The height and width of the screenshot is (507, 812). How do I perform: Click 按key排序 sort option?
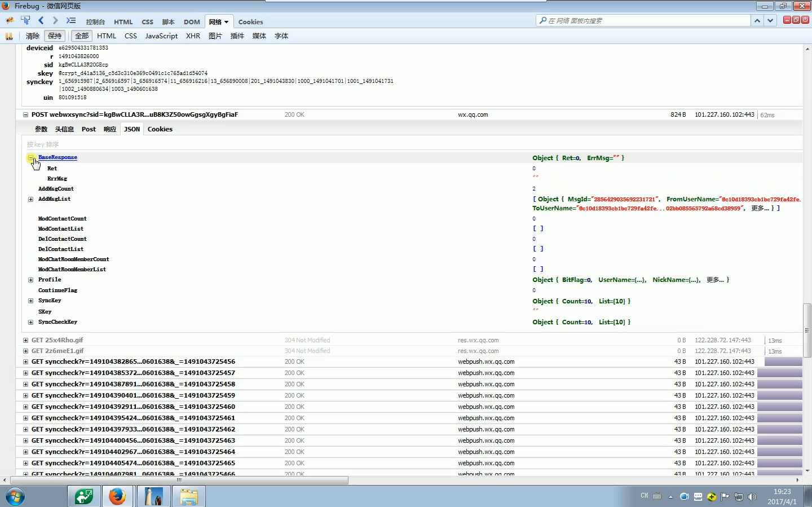pos(43,144)
